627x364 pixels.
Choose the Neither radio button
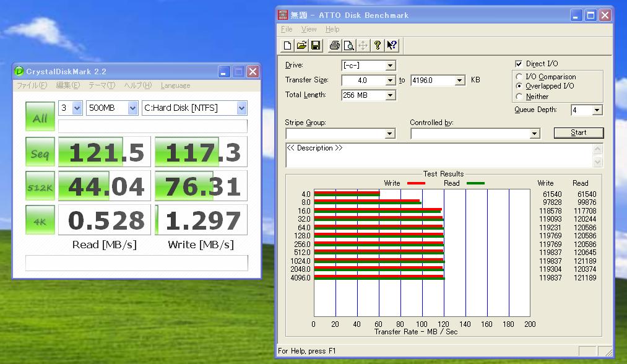(x=519, y=97)
